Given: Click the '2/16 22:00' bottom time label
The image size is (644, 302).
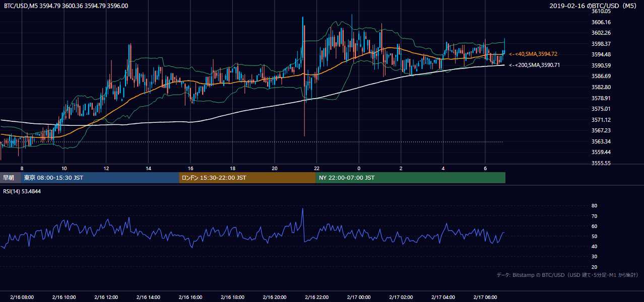Looking at the screenshot, I should [x=316, y=297].
